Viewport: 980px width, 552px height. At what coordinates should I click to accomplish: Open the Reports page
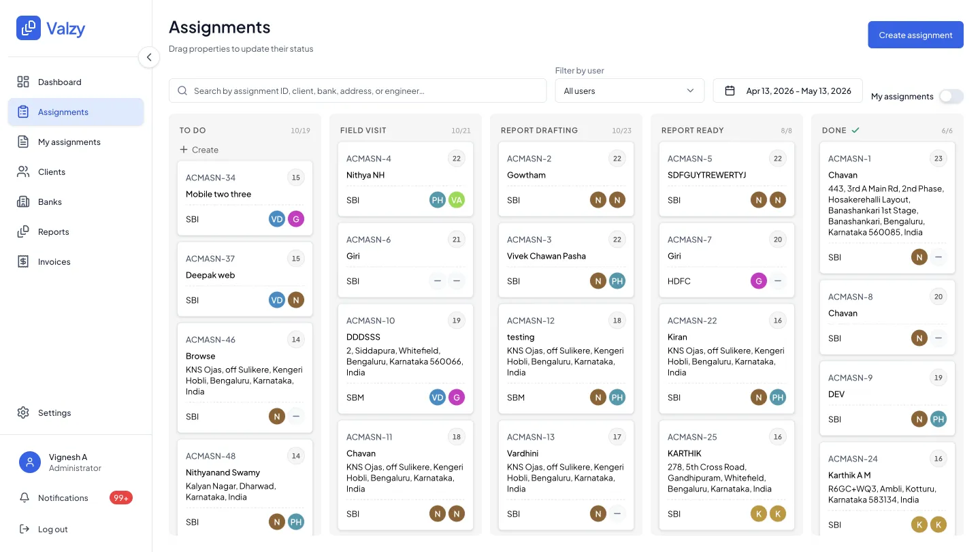click(76, 231)
